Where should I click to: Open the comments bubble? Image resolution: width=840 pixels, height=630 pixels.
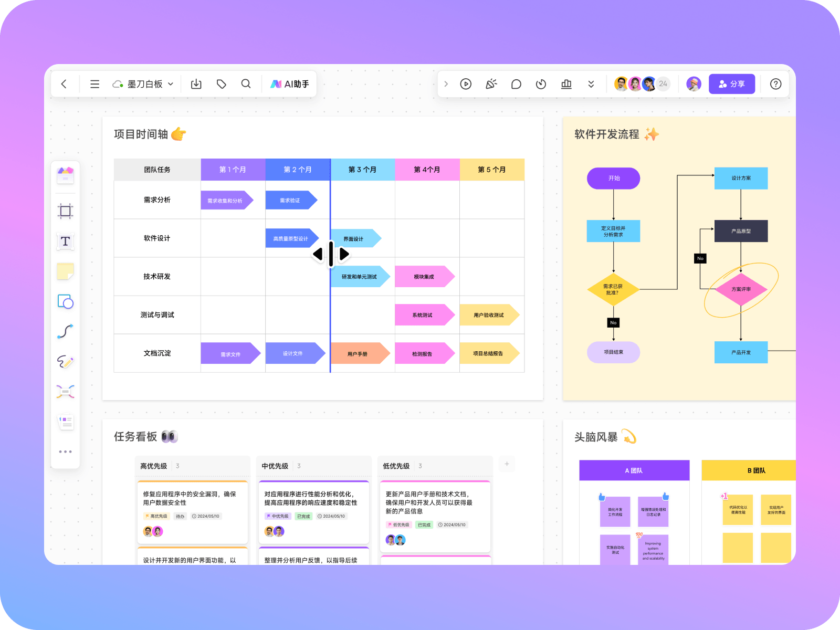pos(516,84)
